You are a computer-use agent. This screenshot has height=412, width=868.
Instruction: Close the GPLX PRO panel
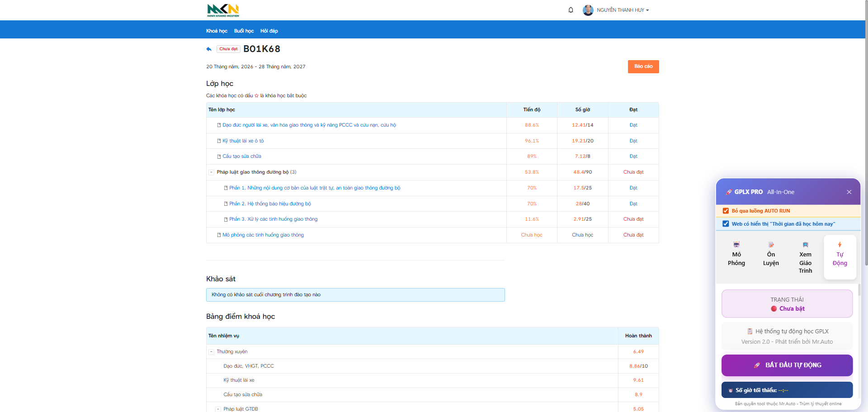pos(849,192)
